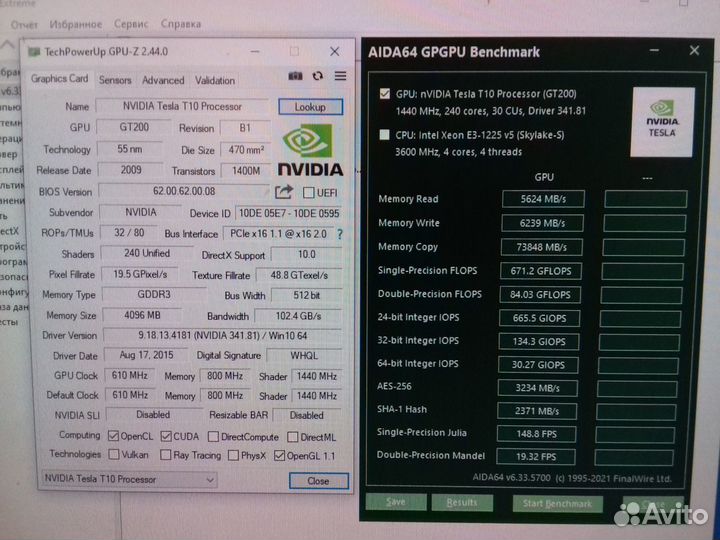Click the Memory Read 5624 MB/s result
The height and width of the screenshot is (540, 720).
[x=543, y=199]
